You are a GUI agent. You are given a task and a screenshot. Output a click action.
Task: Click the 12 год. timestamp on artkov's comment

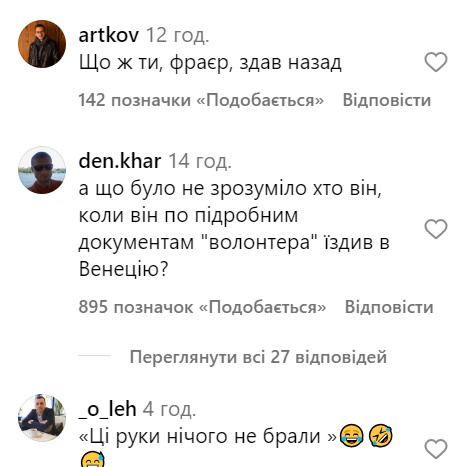point(178,35)
